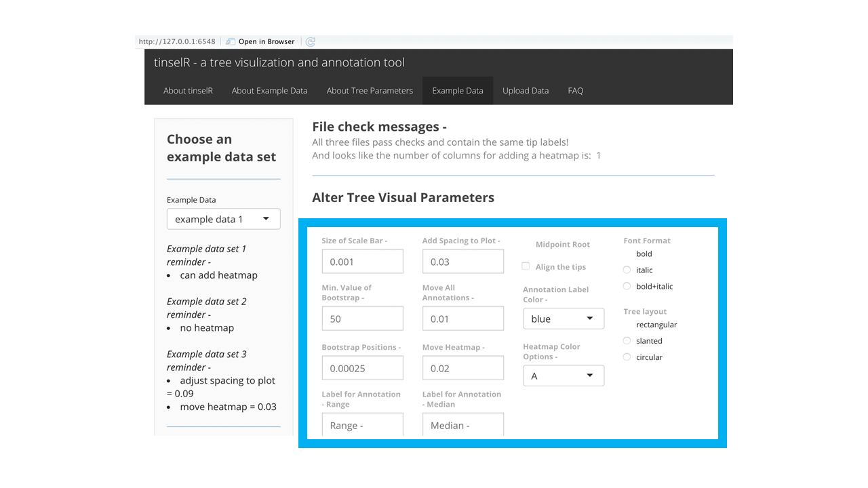Choose the circular tree layout

(x=627, y=357)
